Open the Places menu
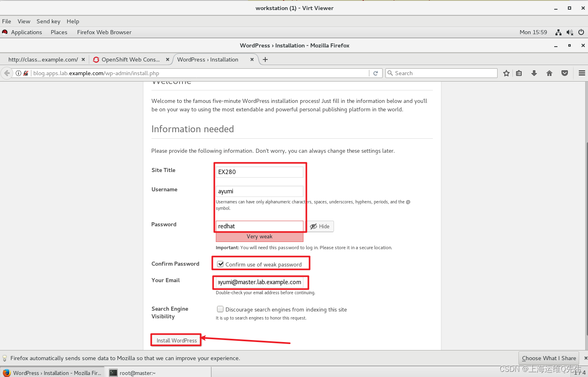 coord(59,32)
